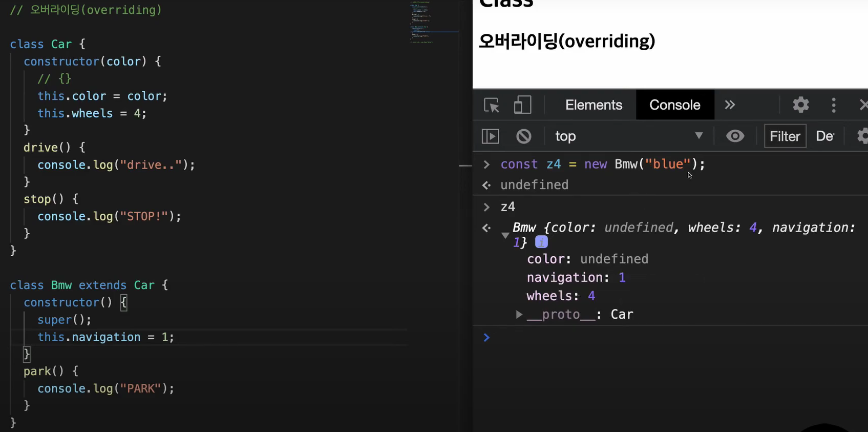The image size is (868, 432).
Task: Focus the console Filter input
Action: (x=785, y=136)
